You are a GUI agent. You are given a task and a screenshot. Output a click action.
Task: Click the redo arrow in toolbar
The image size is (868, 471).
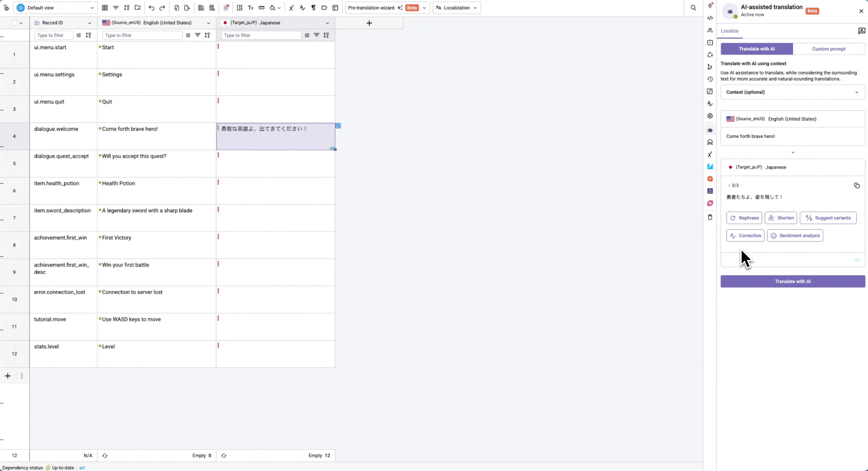pyautogui.click(x=162, y=8)
